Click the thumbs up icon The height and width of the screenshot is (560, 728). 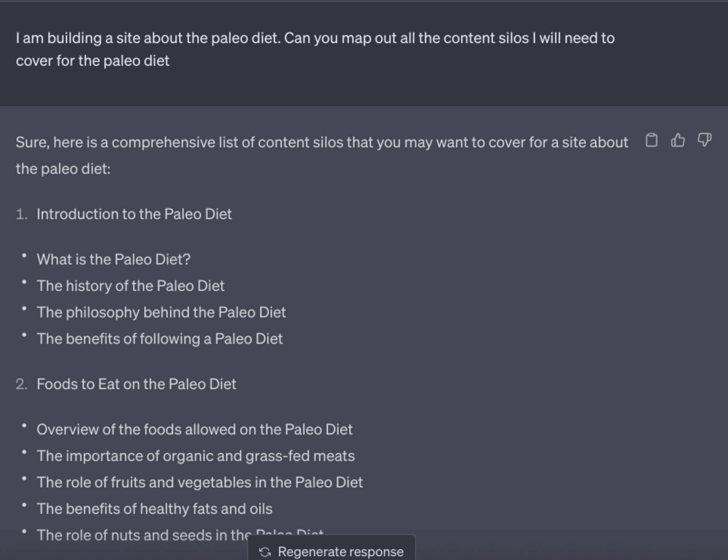tap(678, 141)
